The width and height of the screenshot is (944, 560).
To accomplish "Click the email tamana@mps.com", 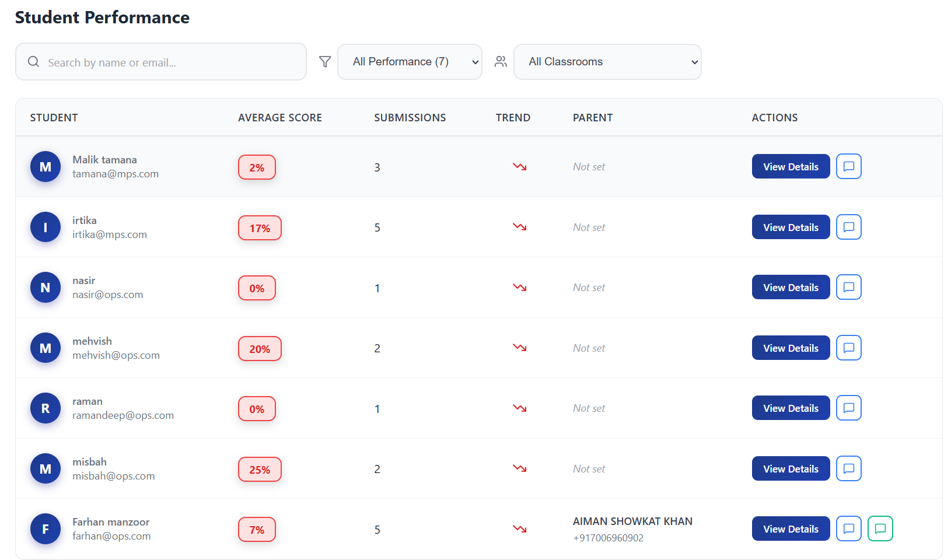I will pyautogui.click(x=116, y=174).
